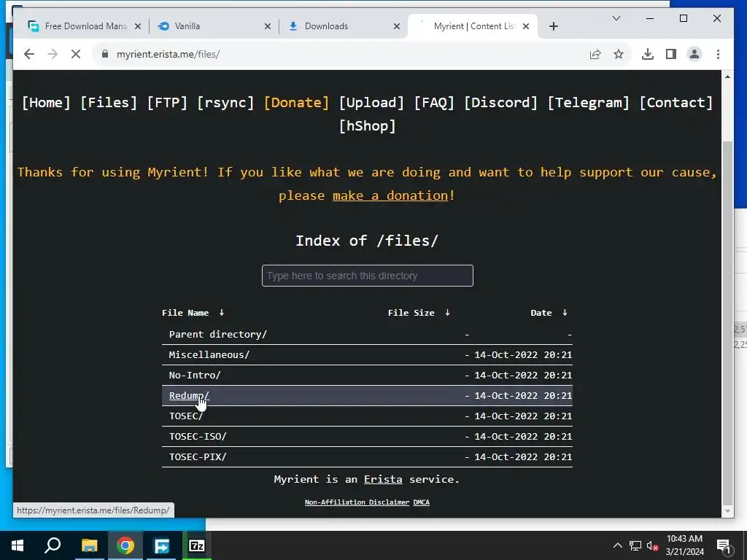Open the Chrome profile avatar

(x=694, y=54)
